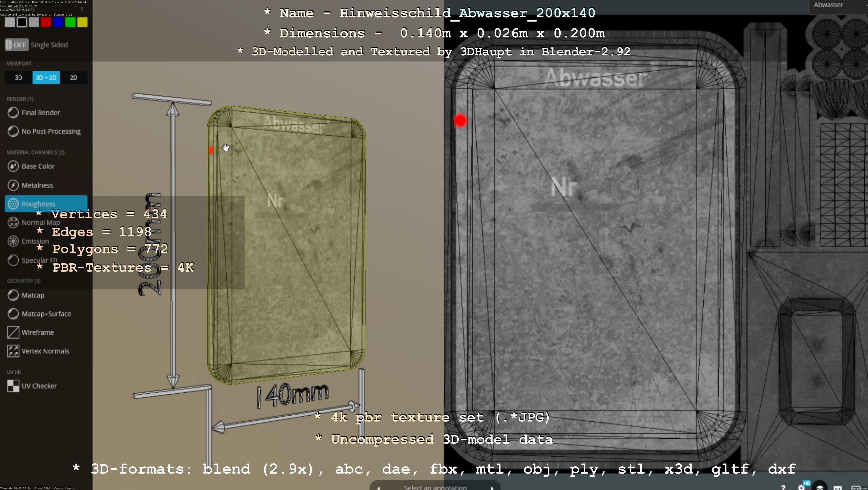Display the Matcap geometry view
The image size is (868, 490).
[x=33, y=295]
